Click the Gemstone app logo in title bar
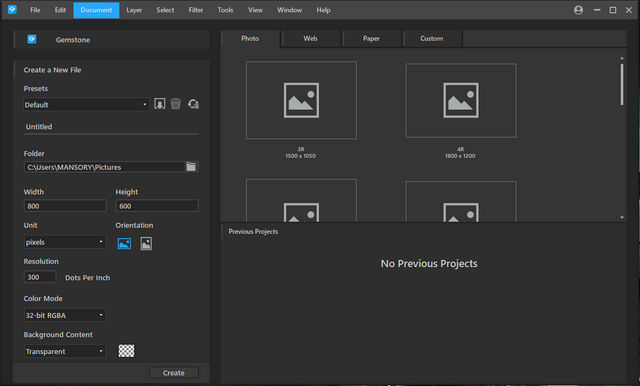 (x=12, y=9)
